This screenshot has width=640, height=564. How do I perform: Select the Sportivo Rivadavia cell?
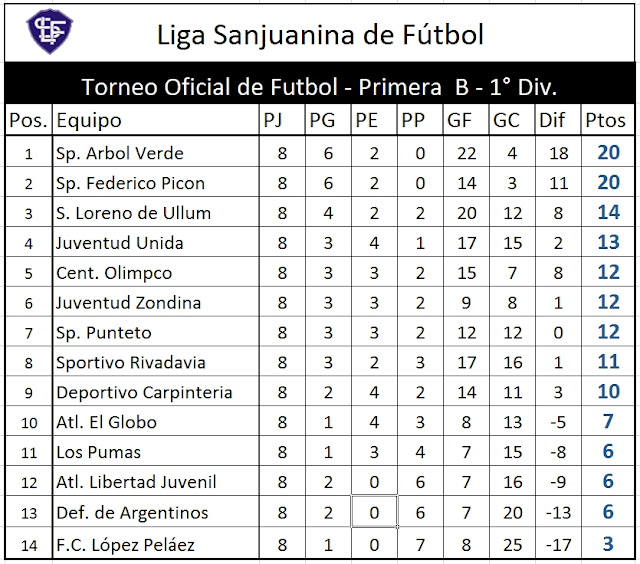click(x=156, y=362)
